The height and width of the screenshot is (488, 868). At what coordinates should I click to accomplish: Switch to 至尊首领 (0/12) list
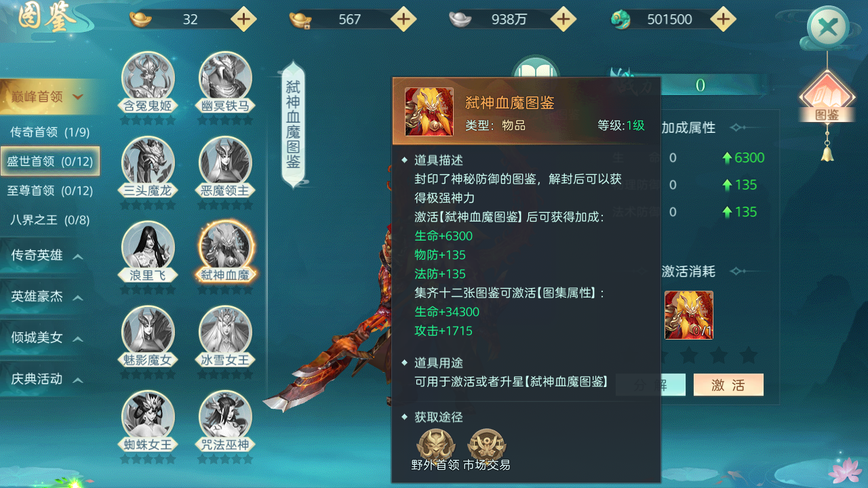coord(50,190)
